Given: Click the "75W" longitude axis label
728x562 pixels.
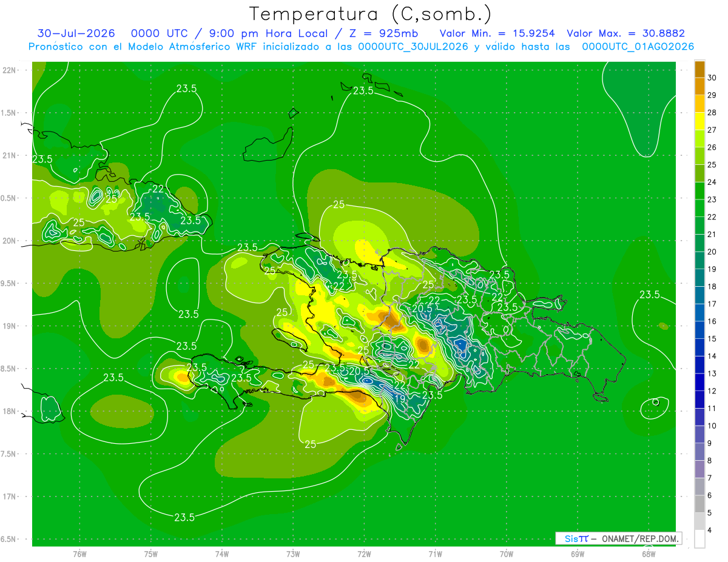Looking at the screenshot, I should tap(150, 554).
